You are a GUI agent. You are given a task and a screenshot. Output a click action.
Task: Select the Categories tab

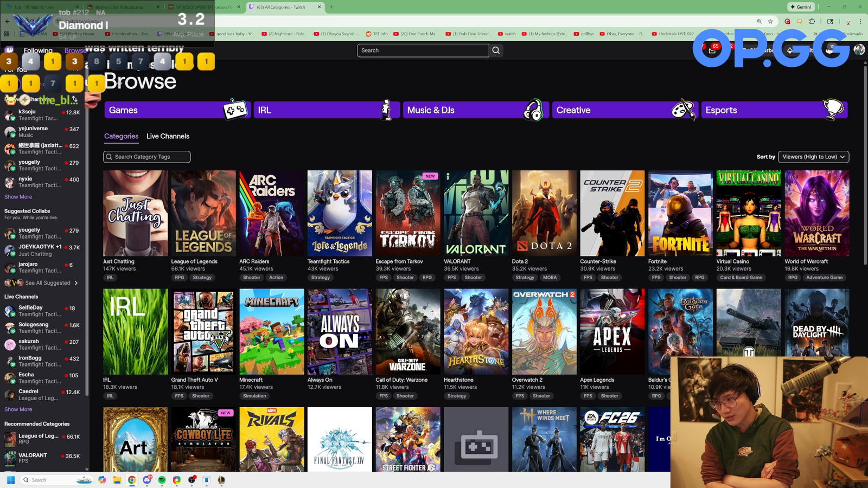point(121,136)
